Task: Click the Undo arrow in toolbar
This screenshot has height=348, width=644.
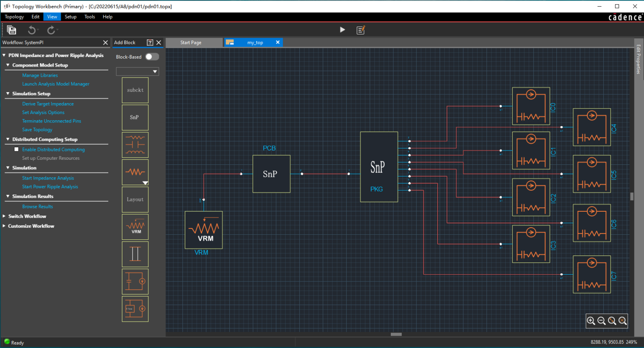Action: [x=31, y=30]
